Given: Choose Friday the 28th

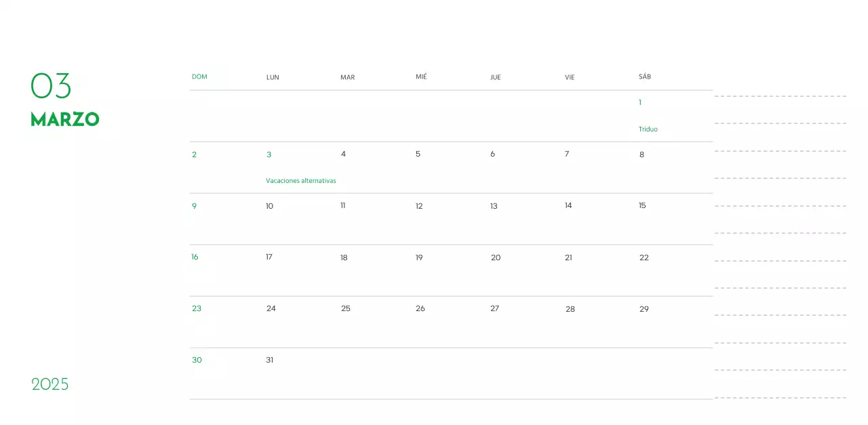Looking at the screenshot, I should coord(570,309).
